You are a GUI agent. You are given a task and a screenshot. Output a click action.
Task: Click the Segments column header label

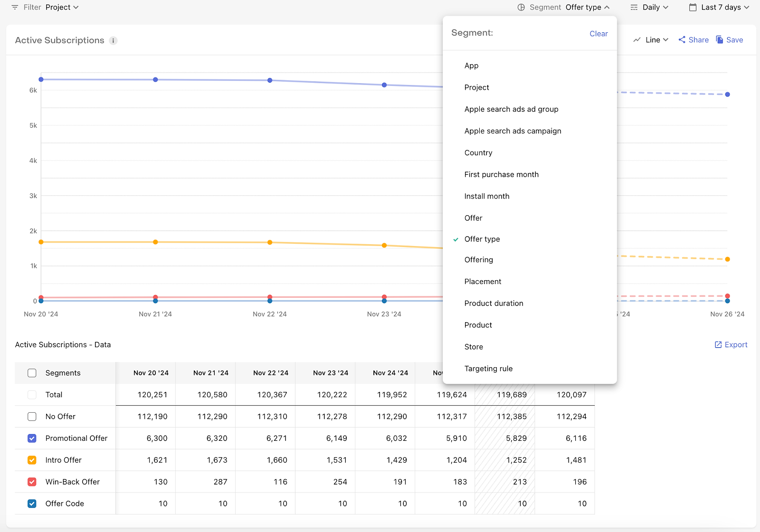tap(63, 373)
